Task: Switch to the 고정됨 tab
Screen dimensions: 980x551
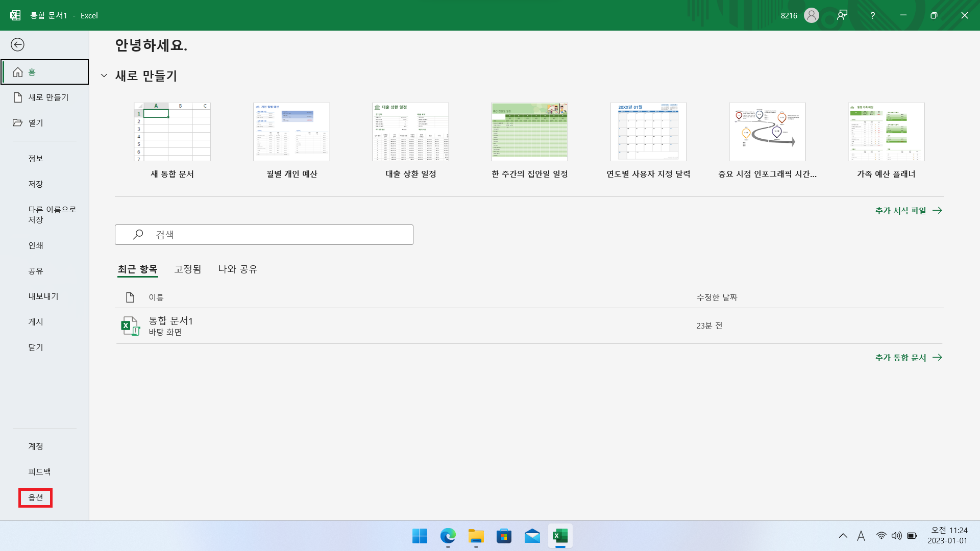Action: pyautogui.click(x=188, y=269)
